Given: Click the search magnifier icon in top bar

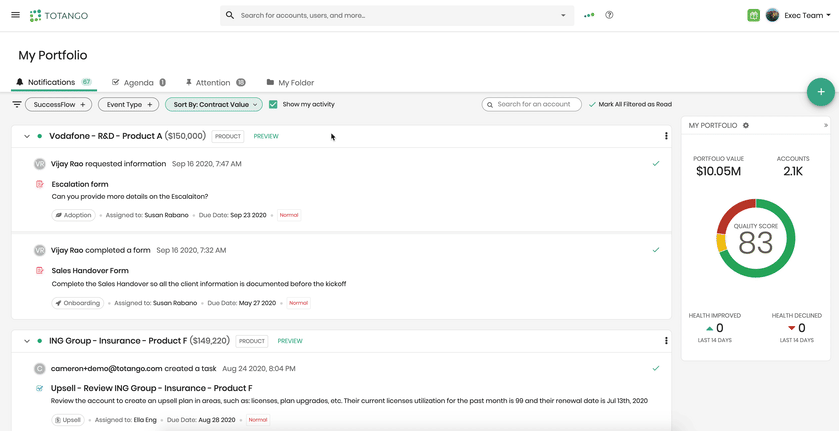Looking at the screenshot, I should (x=230, y=15).
